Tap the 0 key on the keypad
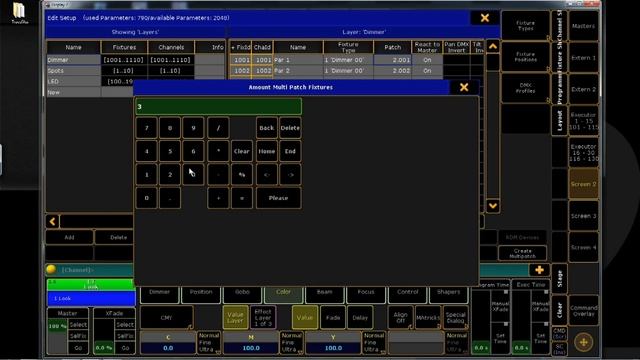The height and width of the screenshot is (360, 640). [146, 198]
